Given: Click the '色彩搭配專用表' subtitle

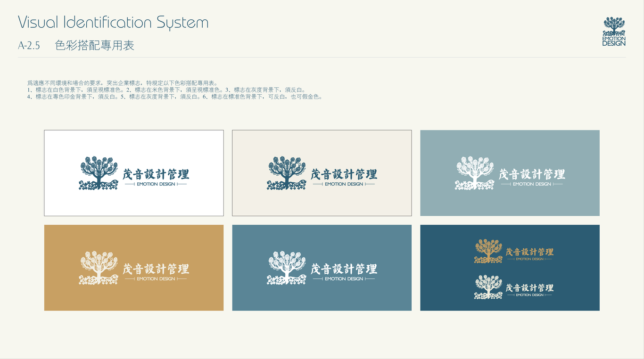Looking at the screenshot, I should point(95,45).
